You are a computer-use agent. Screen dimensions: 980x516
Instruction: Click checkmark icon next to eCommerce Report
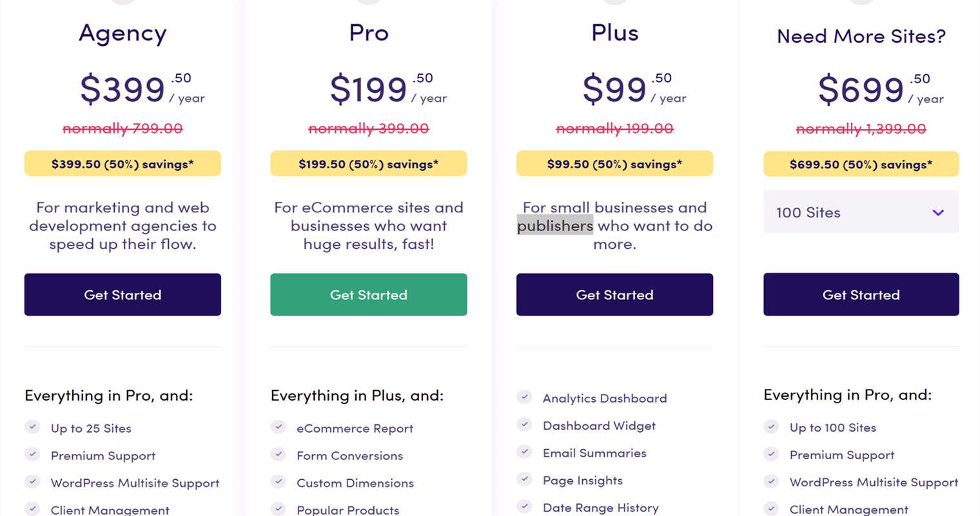tap(279, 427)
